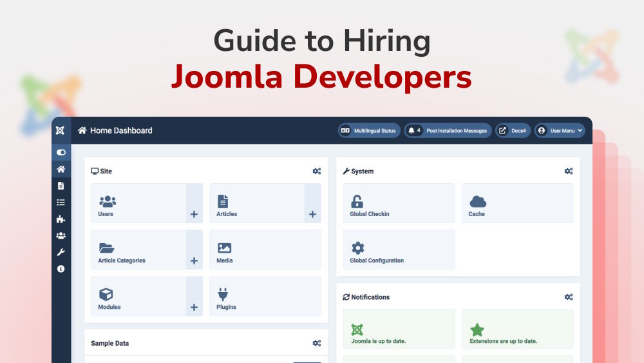Screen dimensions: 644x363
Task: Click the 'Joomla is up to date' notification
Action: (399, 329)
